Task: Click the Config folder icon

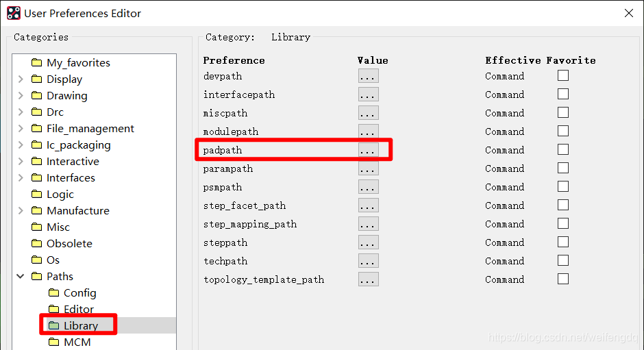Action: click(x=54, y=292)
